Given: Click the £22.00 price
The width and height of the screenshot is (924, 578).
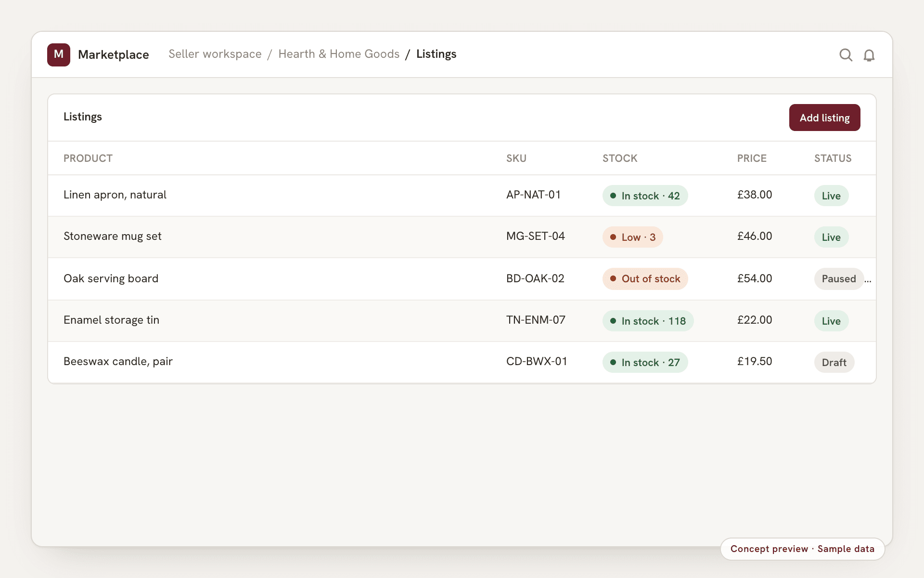Looking at the screenshot, I should click(755, 320).
